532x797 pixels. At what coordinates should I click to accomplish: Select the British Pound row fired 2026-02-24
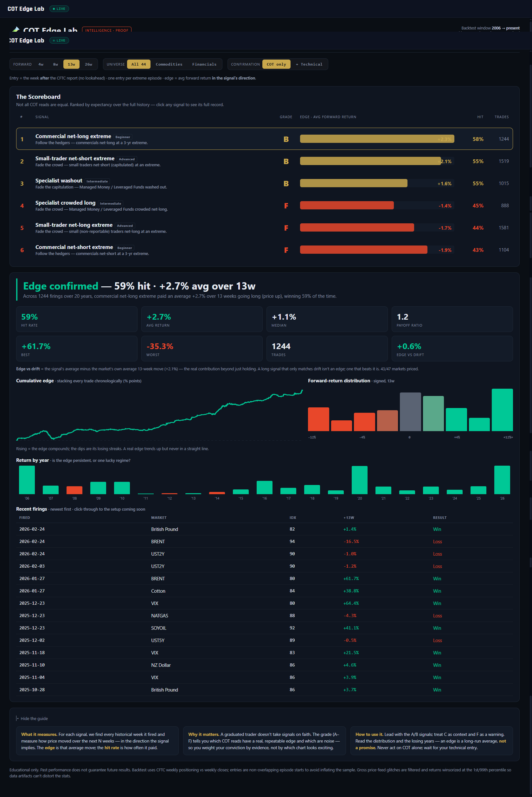(264, 529)
